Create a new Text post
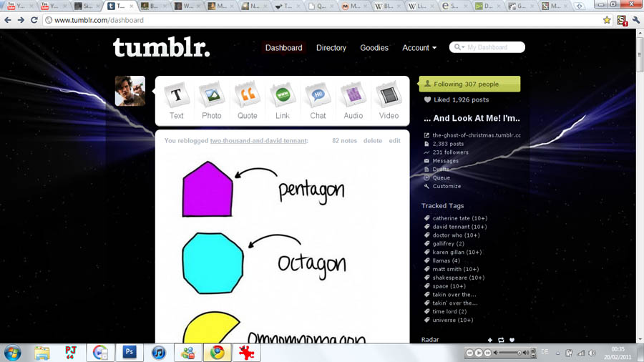The height and width of the screenshot is (362, 644). point(177,101)
